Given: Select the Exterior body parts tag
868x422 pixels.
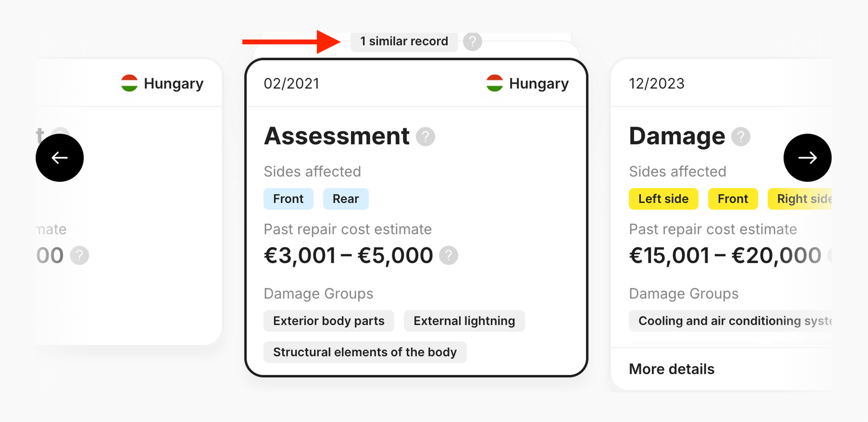Looking at the screenshot, I should [328, 321].
